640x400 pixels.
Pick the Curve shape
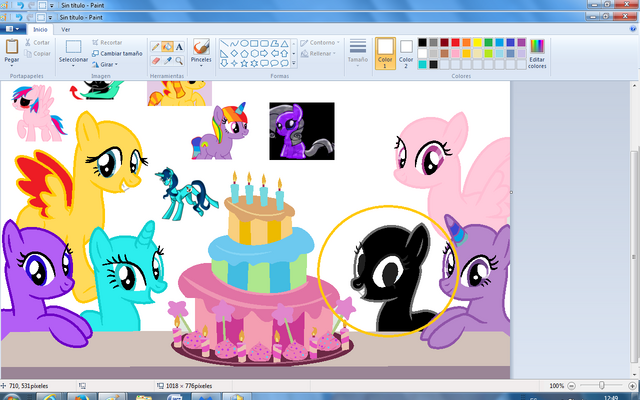pos(234,43)
